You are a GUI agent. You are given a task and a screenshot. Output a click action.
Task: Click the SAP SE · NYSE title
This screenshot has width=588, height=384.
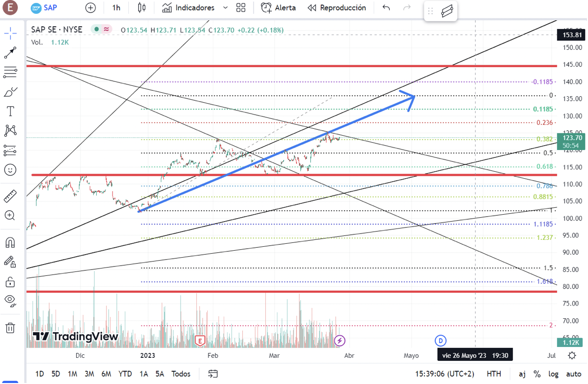pos(57,29)
